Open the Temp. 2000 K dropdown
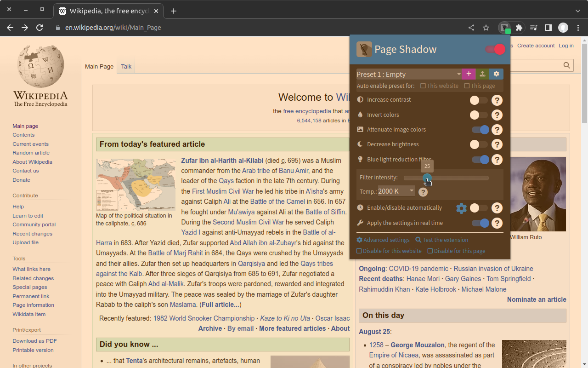The image size is (588, 368). [396, 191]
